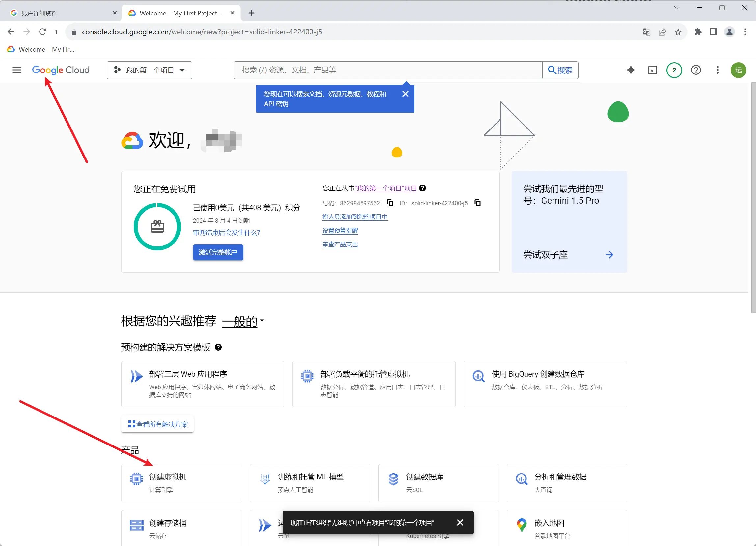Click 审查产品支出 link
This screenshot has height=546, width=756.
pyautogui.click(x=340, y=244)
